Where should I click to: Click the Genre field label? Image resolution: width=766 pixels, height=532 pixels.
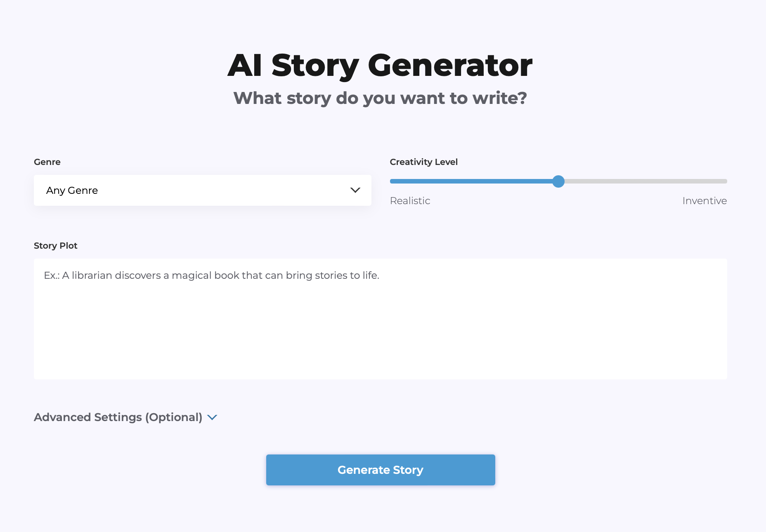[47, 162]
